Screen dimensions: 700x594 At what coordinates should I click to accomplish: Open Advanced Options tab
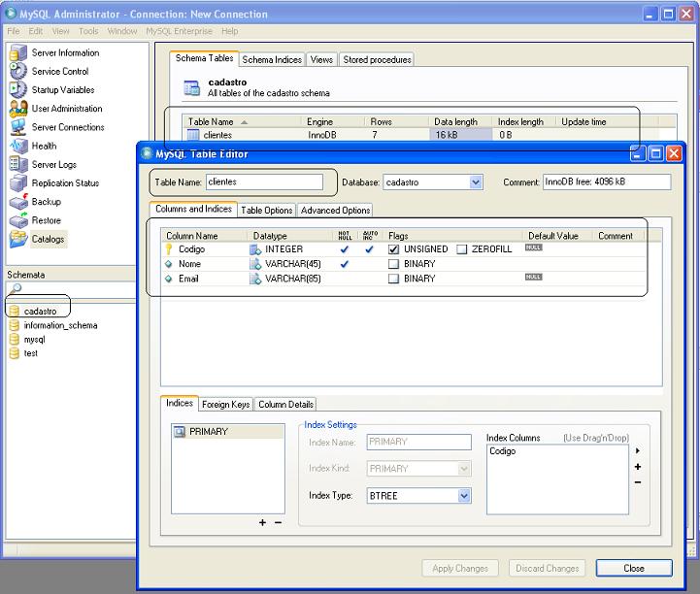(335, 210)
